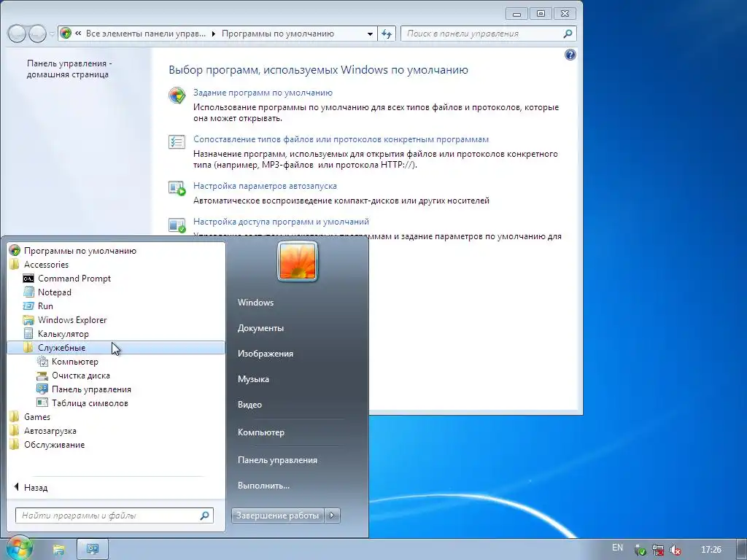Viewport: 747px width, 560px height.
Task: Open the shutdown options arrow
Action: point(333,516)
